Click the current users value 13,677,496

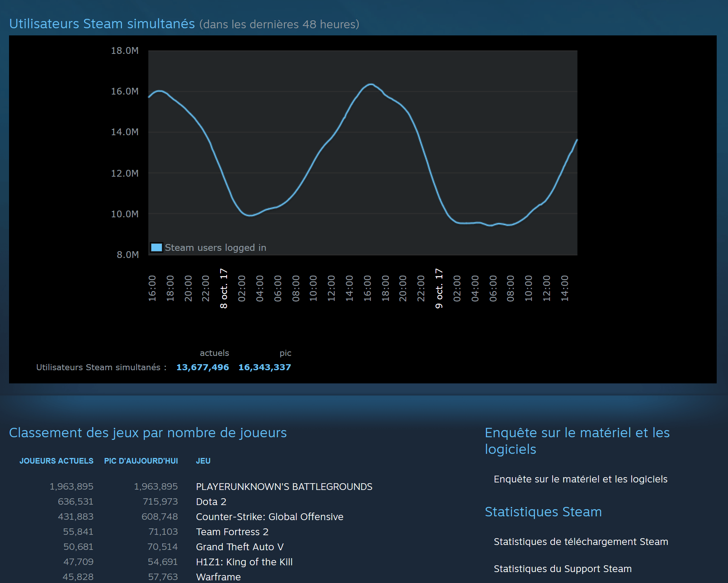(203, 367)
